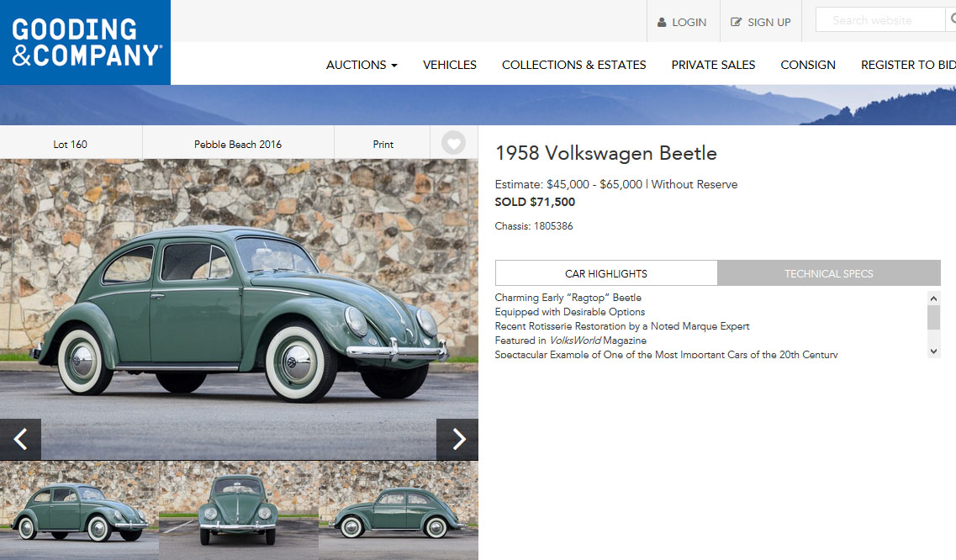Click the highlights scrollbar up arrow
Screen dimensions: 956x560
933,298
